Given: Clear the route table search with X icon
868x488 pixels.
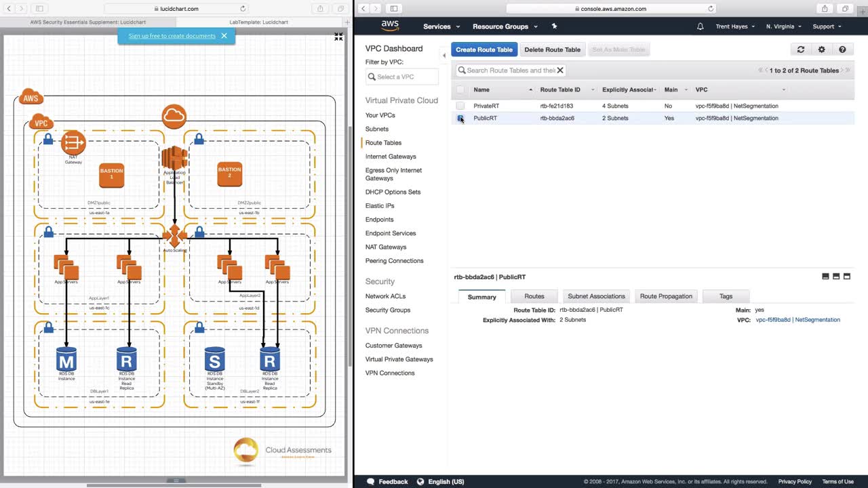Looking at the screenshot, I should 560,70.
